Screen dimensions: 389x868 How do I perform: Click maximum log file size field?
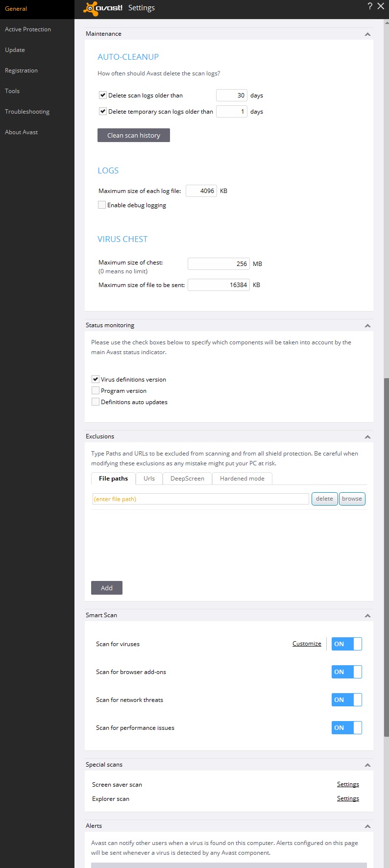pos(201,191)
